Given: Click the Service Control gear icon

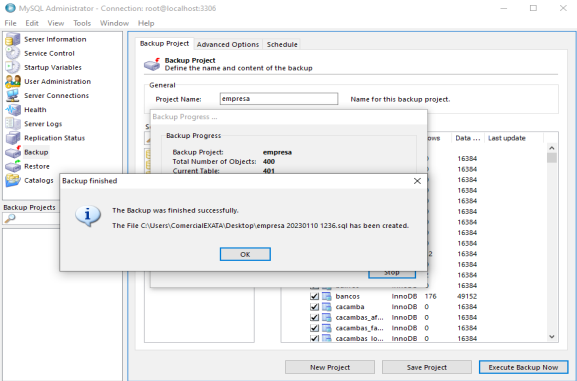Looking at the screenshot, I should point(13,53).
